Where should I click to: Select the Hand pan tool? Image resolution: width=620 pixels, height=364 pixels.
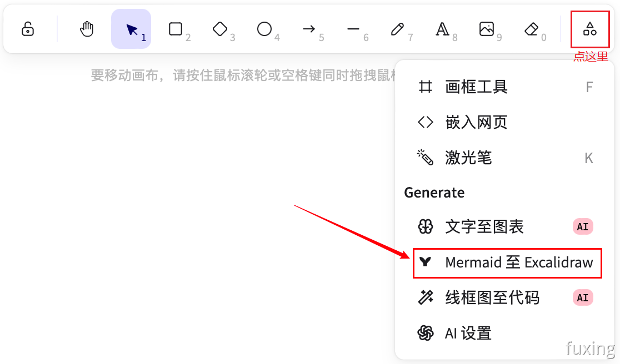(87, 29)
